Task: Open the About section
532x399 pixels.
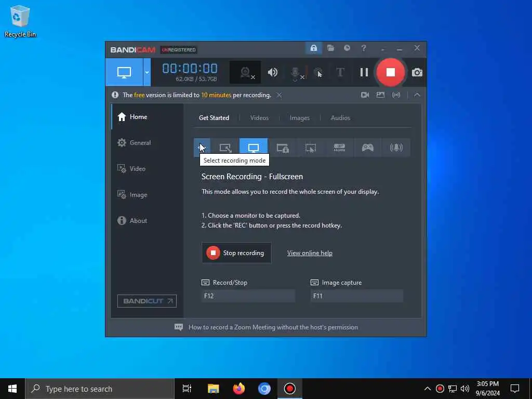Action: pyautogui.click(x=147, y=220)
